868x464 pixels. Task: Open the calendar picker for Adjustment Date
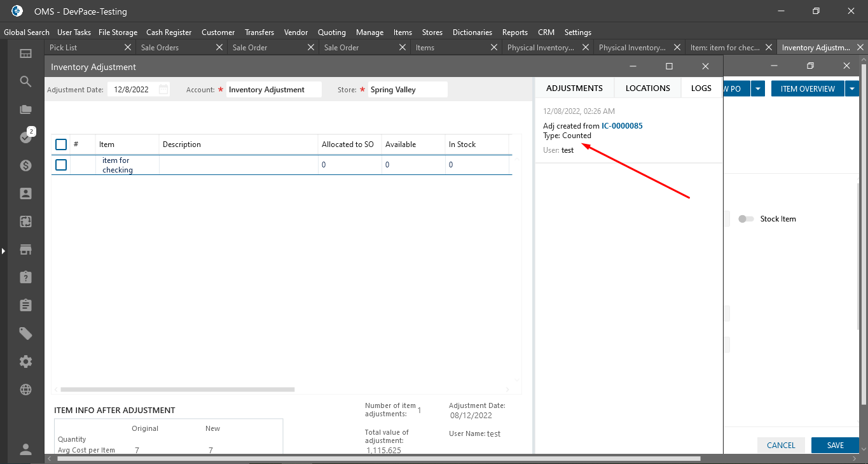pos(163,90)
